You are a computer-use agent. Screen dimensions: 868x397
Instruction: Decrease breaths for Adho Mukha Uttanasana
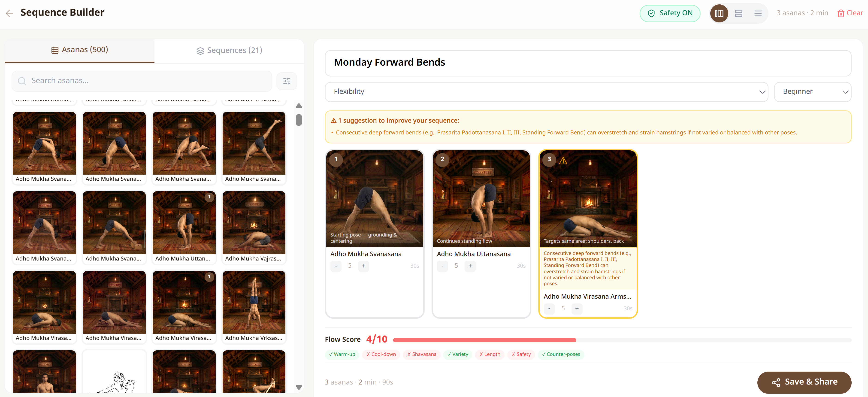click(442, 266)
